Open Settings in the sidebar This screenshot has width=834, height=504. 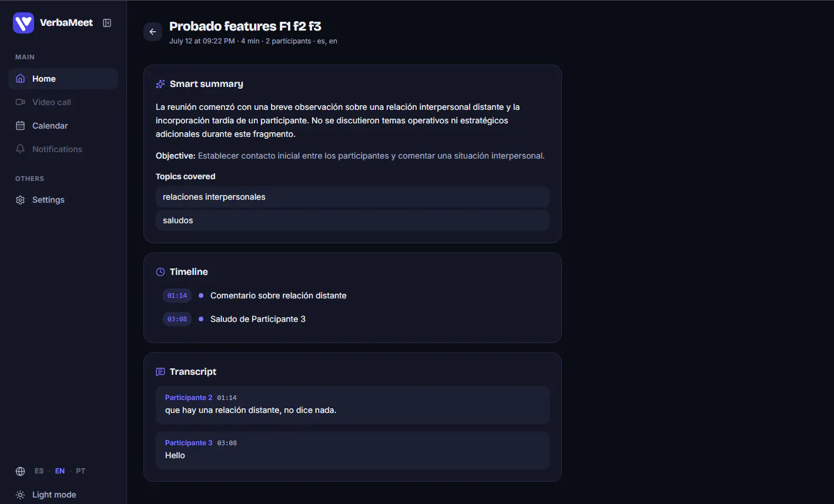[63, 200]
